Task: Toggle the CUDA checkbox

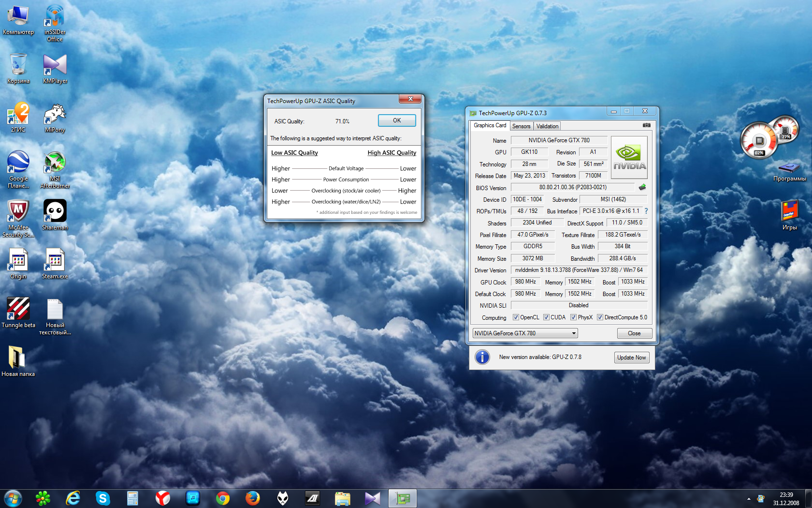Action: click(546, 317)
